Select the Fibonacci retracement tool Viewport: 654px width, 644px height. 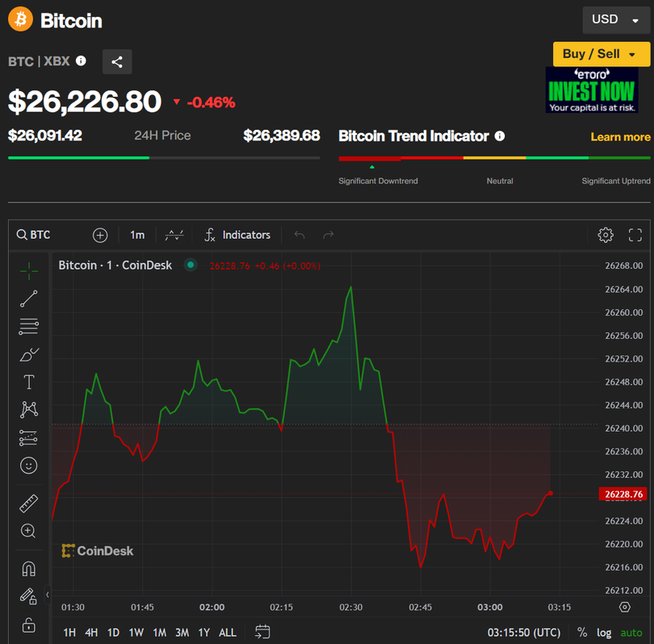pos(29,327)
